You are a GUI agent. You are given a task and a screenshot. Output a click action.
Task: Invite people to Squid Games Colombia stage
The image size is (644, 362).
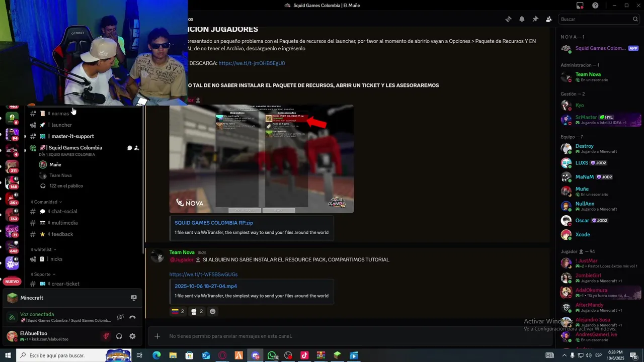click(x=136, y=148)
